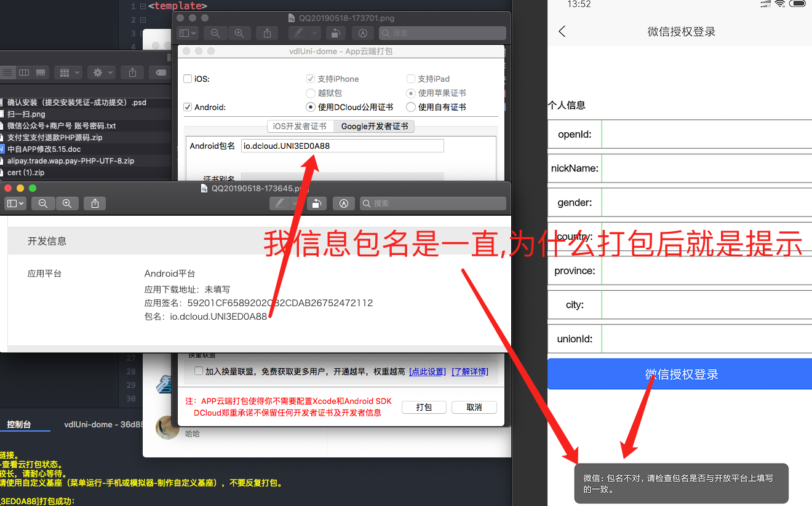
Task: Open the 控制台 tab in HBuilderX
Action: tap(19, 424)
